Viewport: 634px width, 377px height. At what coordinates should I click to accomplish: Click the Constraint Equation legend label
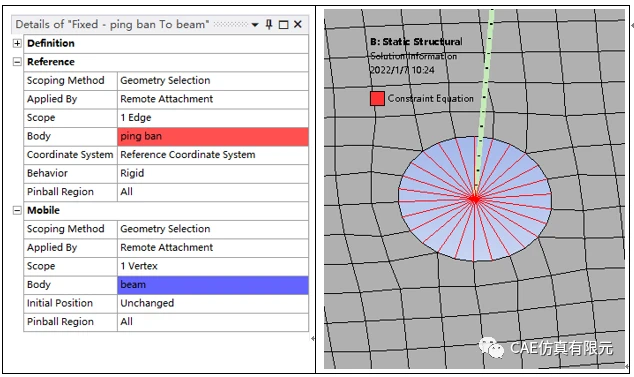[430, 98]
